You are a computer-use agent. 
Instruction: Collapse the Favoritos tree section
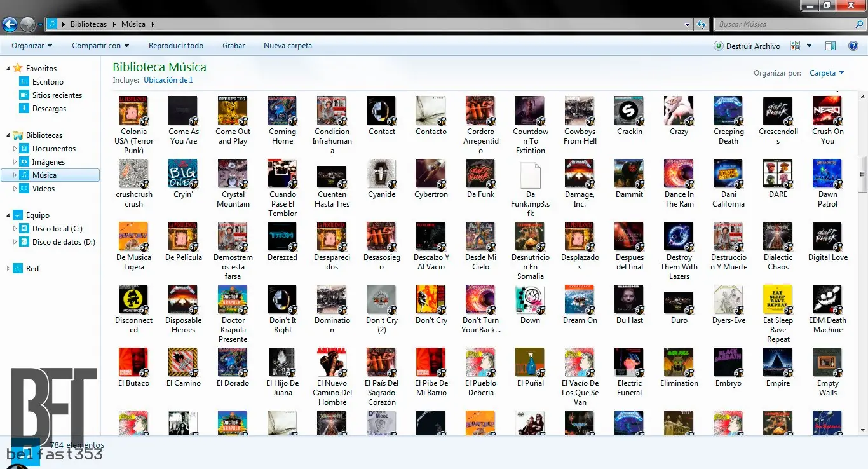click(8, 68)
